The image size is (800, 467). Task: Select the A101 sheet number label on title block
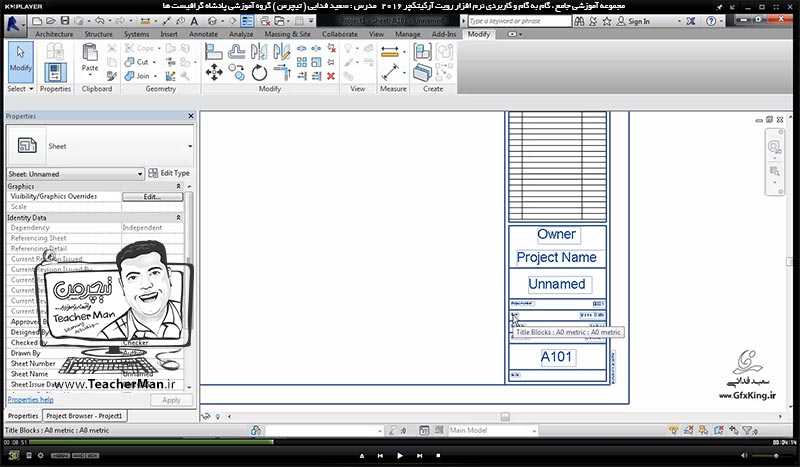point(556,357)
